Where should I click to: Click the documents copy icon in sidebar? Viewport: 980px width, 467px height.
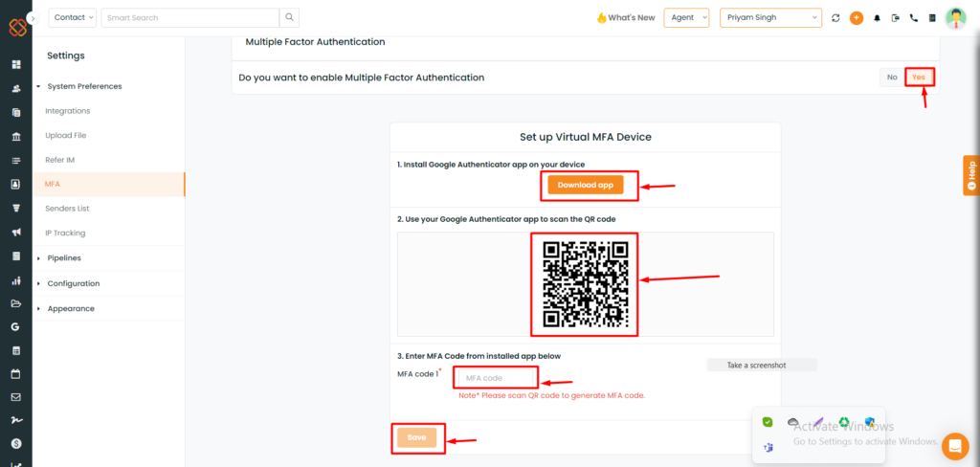coord(16,113)
